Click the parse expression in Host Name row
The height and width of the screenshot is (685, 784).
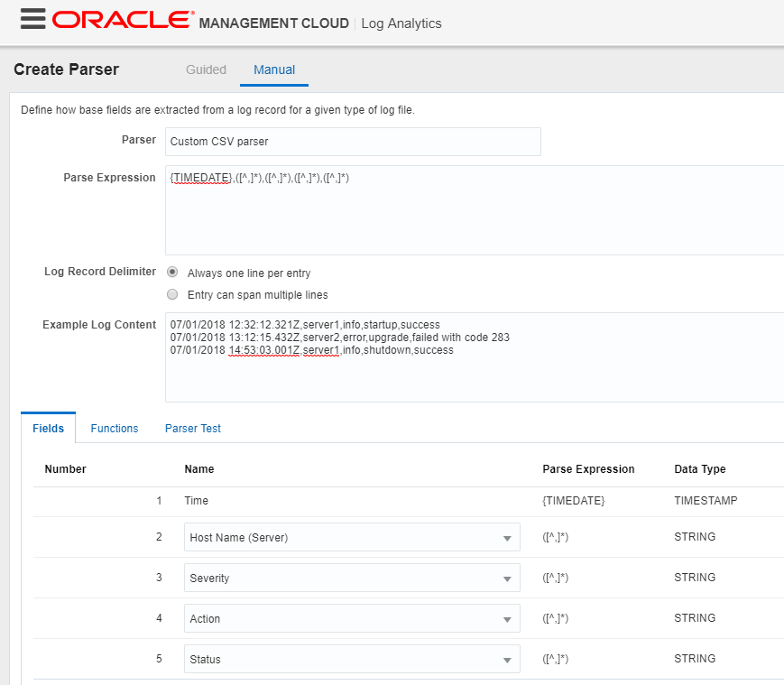pyautogui.click(x=556, y=537)
